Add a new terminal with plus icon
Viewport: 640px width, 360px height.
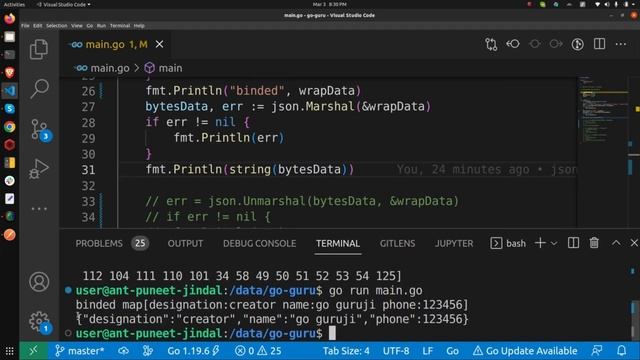tap(540, 243)
